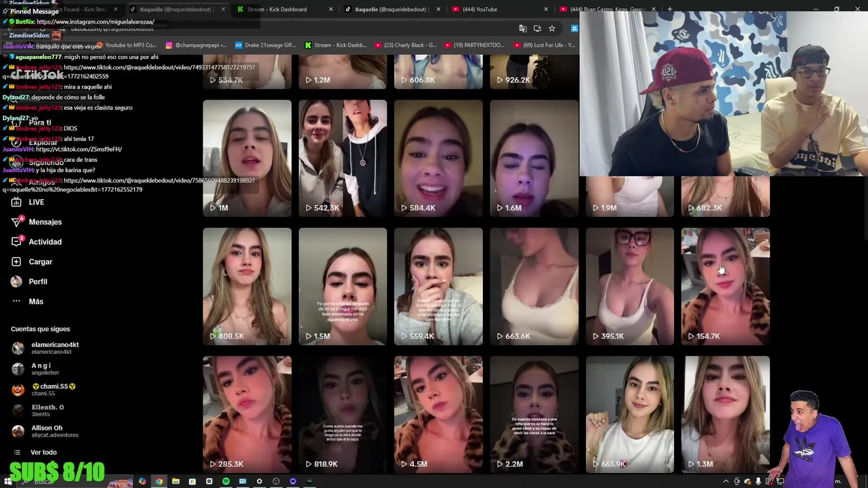
Task: Open the Angi angellieferr account
Action: pyautogui.click(x=45, y=369)
